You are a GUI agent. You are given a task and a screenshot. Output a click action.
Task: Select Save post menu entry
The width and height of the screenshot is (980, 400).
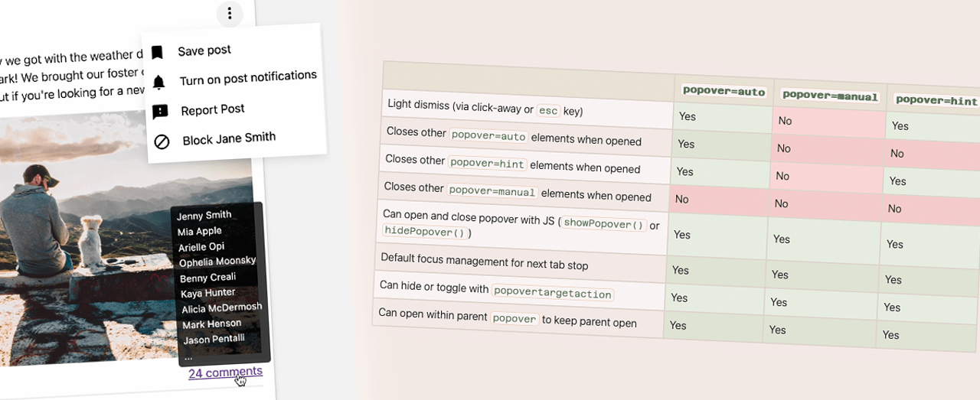(204, 50)
